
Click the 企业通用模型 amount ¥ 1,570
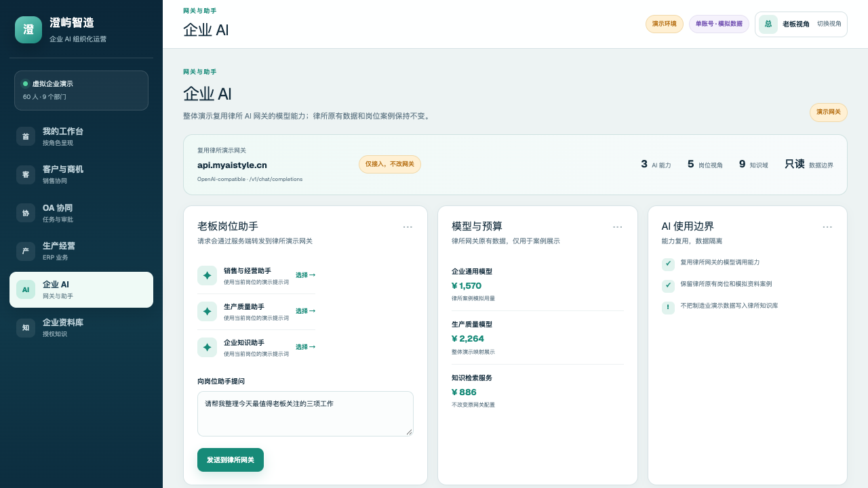[x=467, y=286]
